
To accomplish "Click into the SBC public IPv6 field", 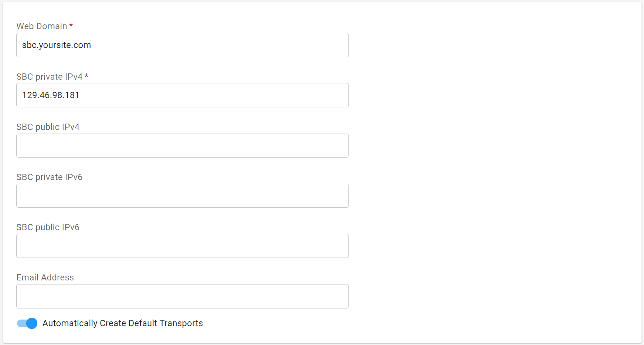I will 183,246.
